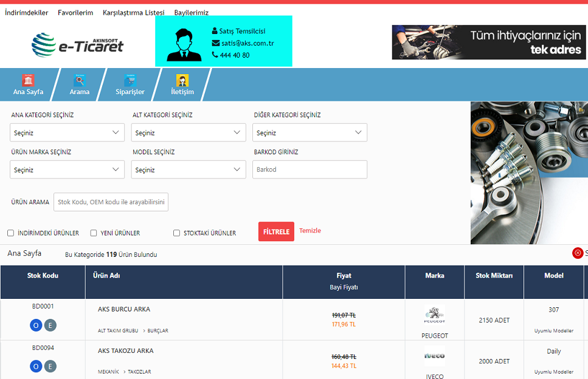Focus the Barkod input field
This screenshot has height=379, width=588.
(x=310, y=169)
